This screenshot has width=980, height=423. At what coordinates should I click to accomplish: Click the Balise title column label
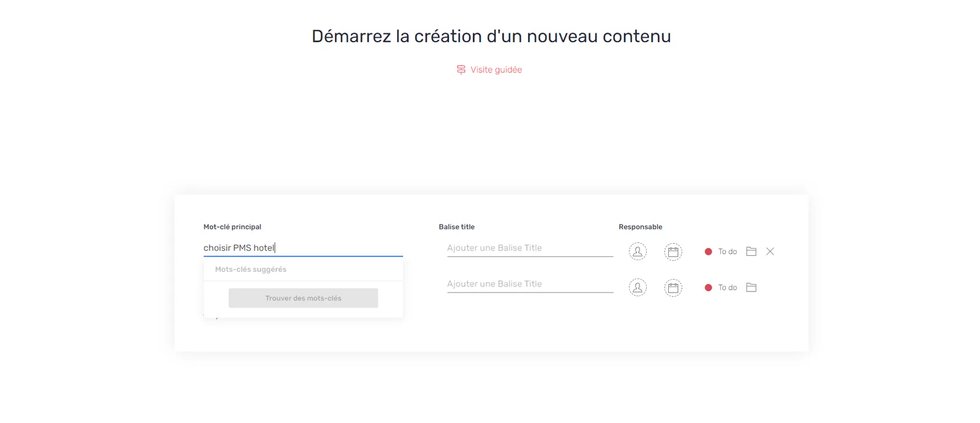(456, 226)
